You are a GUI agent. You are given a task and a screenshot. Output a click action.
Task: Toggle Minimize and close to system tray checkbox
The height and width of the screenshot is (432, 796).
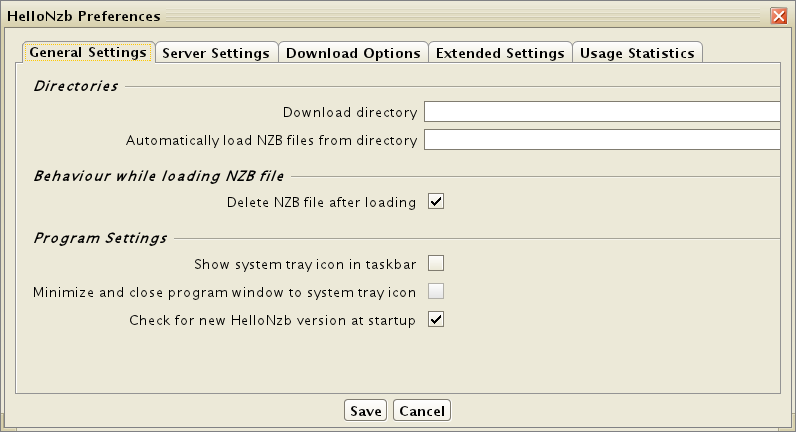436,291
